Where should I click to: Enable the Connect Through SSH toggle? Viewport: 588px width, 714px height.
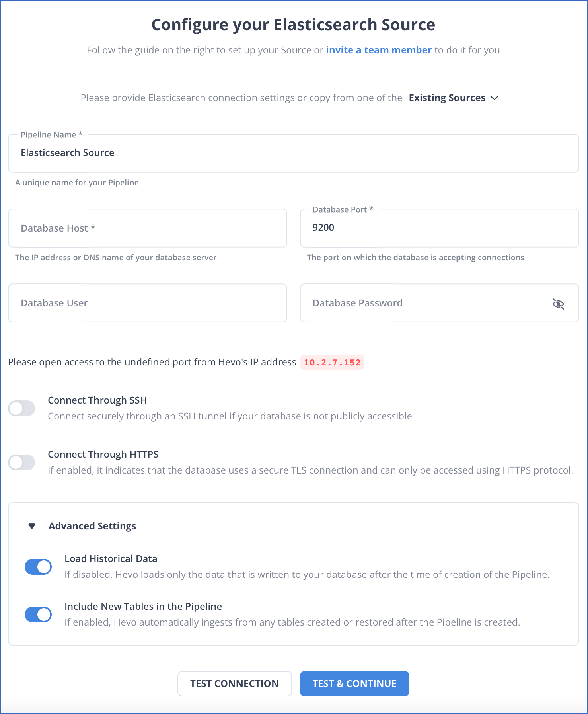coord(22,408)
